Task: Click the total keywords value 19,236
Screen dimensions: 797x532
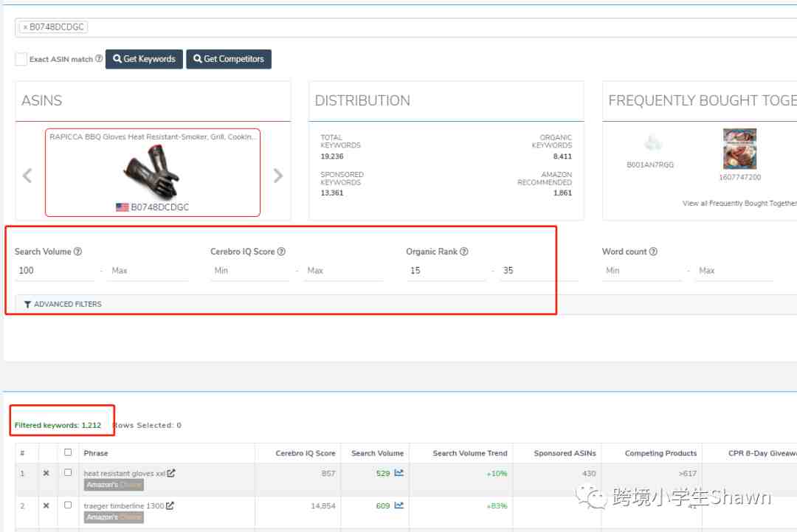Action: click(x=332, y=156)
